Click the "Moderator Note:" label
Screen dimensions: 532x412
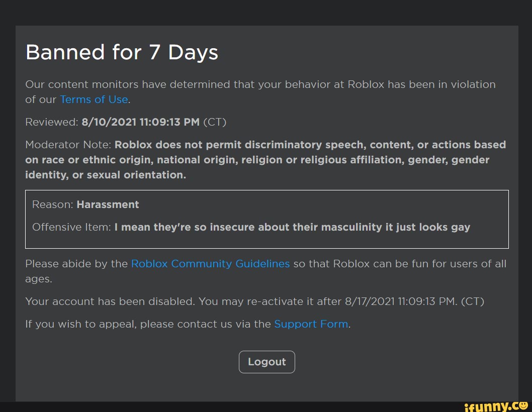(68, 145)
